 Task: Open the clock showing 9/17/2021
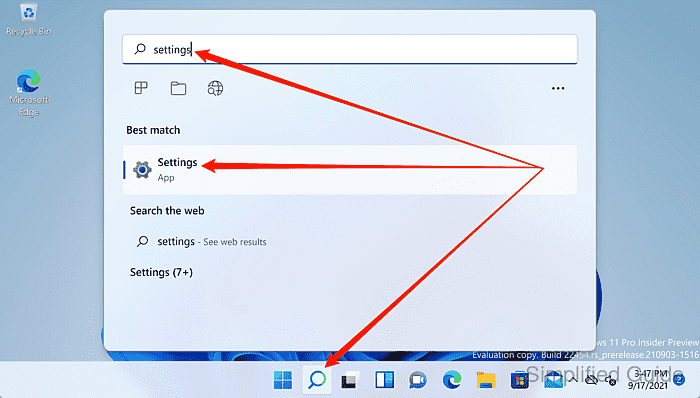648,380
